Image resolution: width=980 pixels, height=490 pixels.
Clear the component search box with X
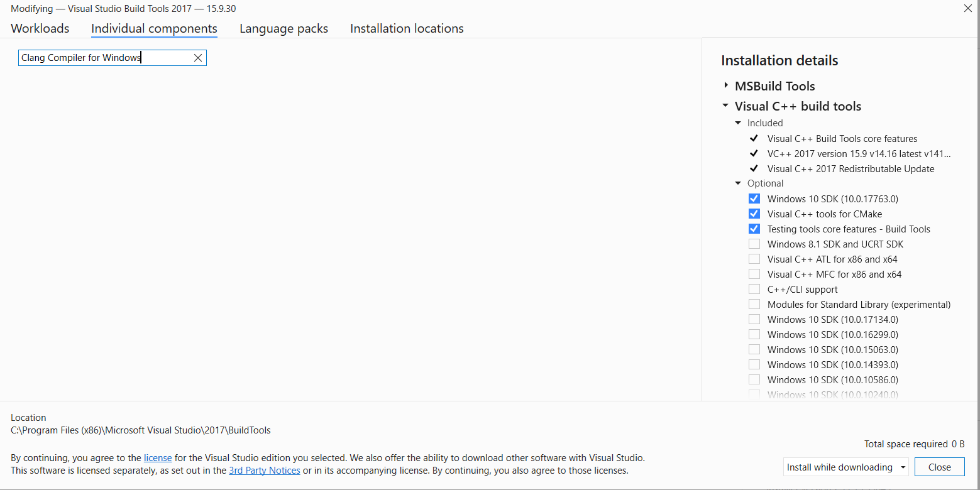pyautogui.click(x=197, y=58)
